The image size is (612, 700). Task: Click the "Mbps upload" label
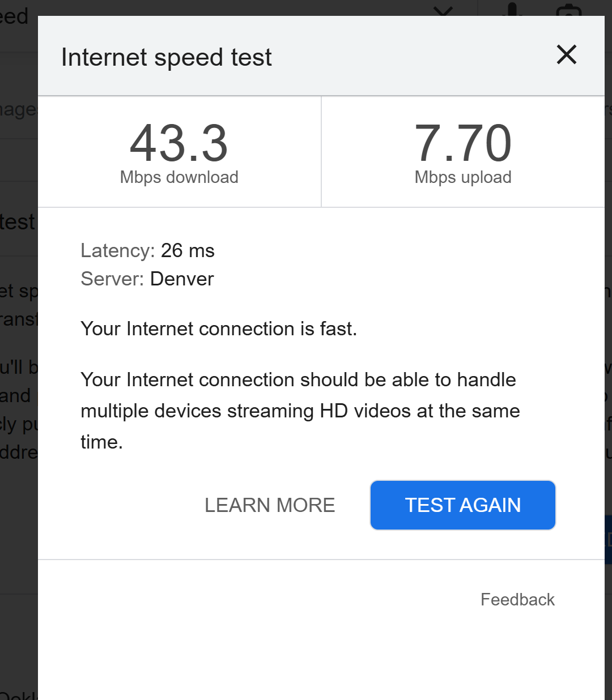463,177
